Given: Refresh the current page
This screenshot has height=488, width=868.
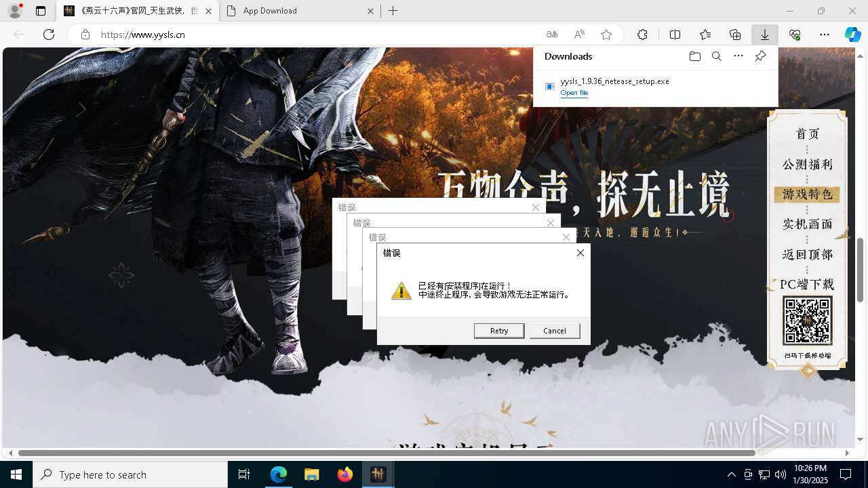Looking at the screenshot, I should click(49, 35).
